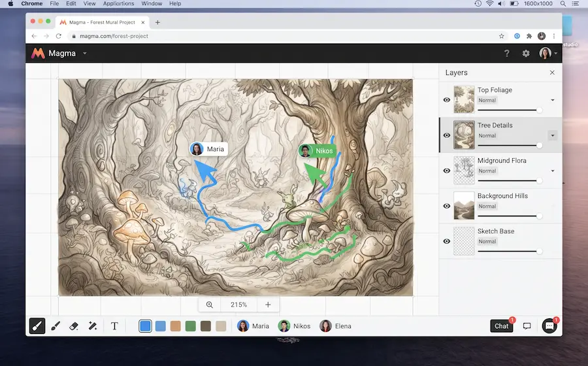Open the Chrome extensions puzzle icon
588x366 pixels.
529,36
